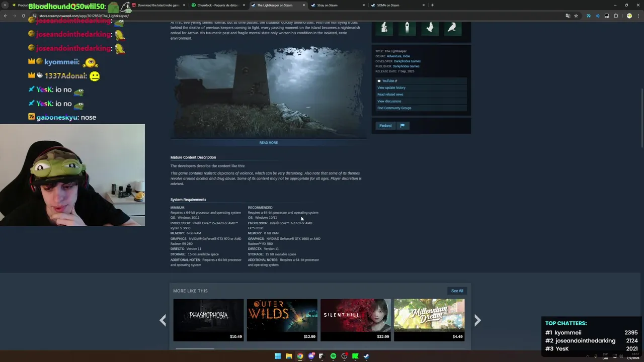Open the tab search dropdown arrow

pyautogui.click(x=5, y=5)
